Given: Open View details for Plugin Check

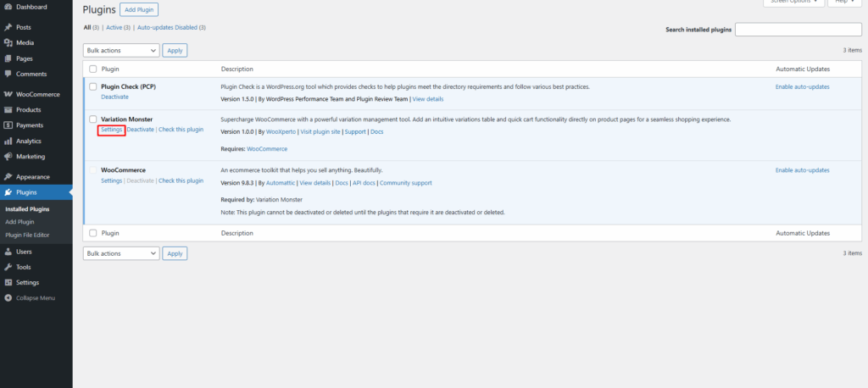Looking at the screenshot, I should click(x=428, y=100).
